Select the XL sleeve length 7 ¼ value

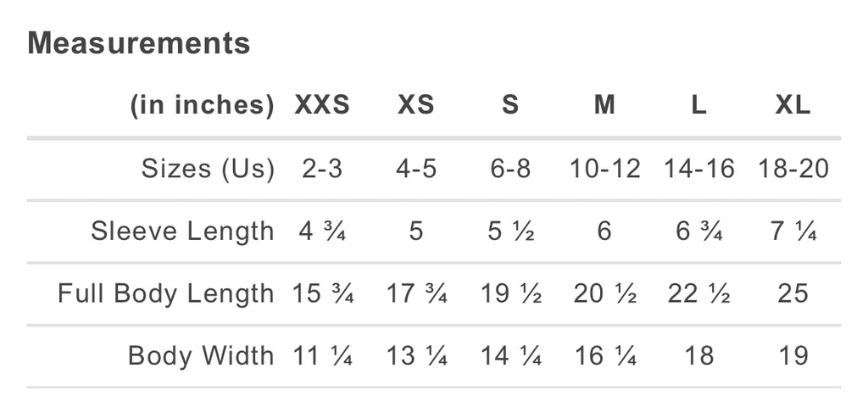[793, 231]
